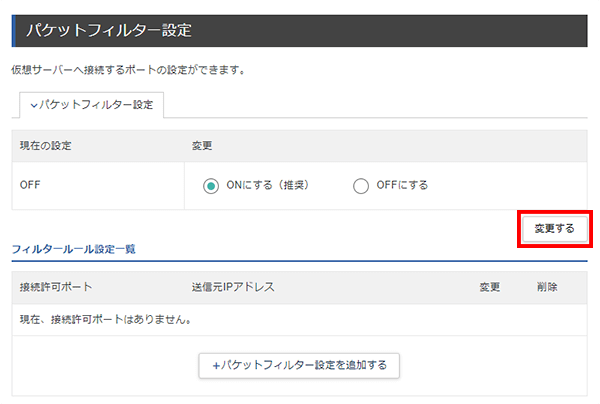Viewport: 600px width, 404px height.
Task: Select the OFFにする radio button
Action: 361,186
